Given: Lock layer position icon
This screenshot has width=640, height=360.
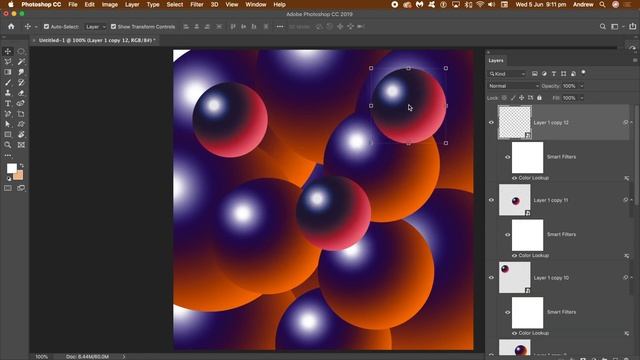Looking at the screenshot, I should [522, 98].
